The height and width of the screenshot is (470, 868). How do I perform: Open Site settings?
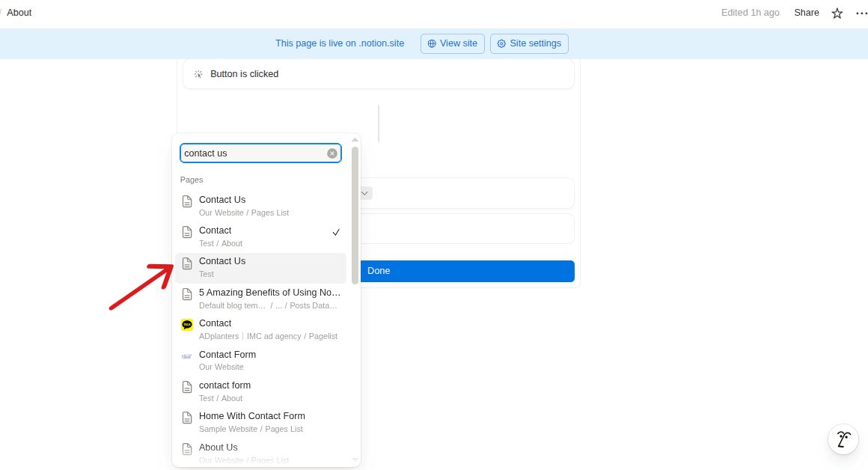pos(529,43)
